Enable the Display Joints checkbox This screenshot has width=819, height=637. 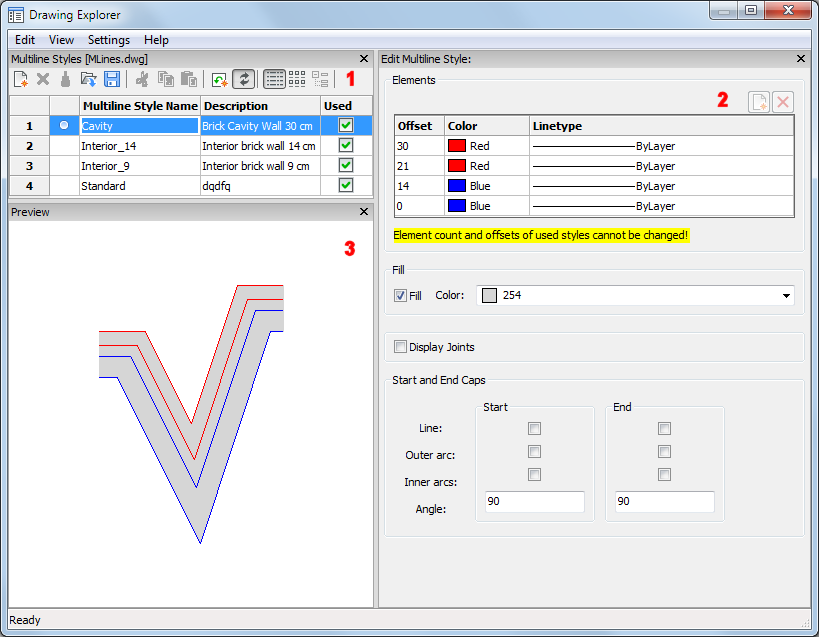401,347
